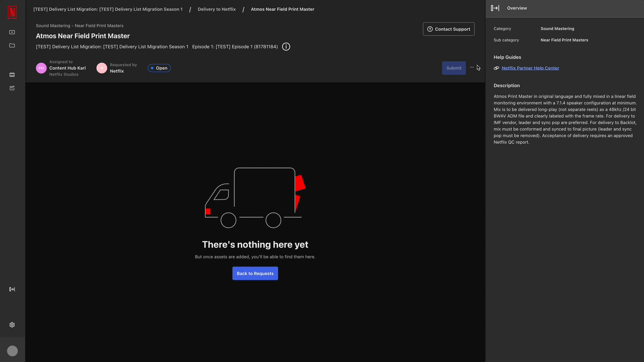Click the Sound Mastering category value
This screenshot has height=362, width=644.
(x=557, y=29)
